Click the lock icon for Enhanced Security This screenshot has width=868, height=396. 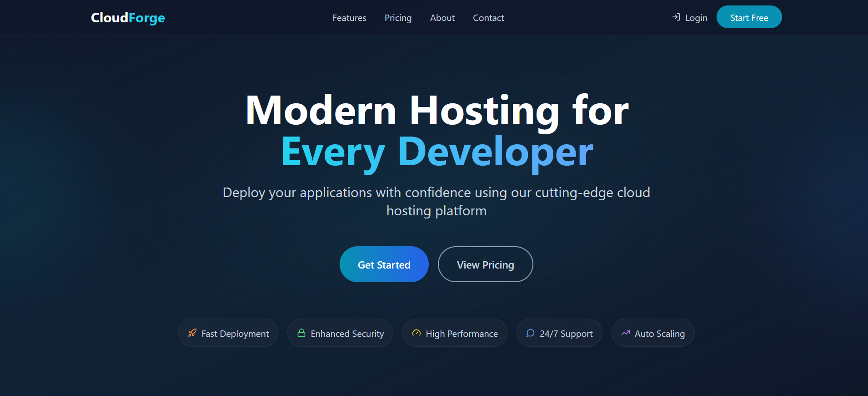tap(301, 333)
